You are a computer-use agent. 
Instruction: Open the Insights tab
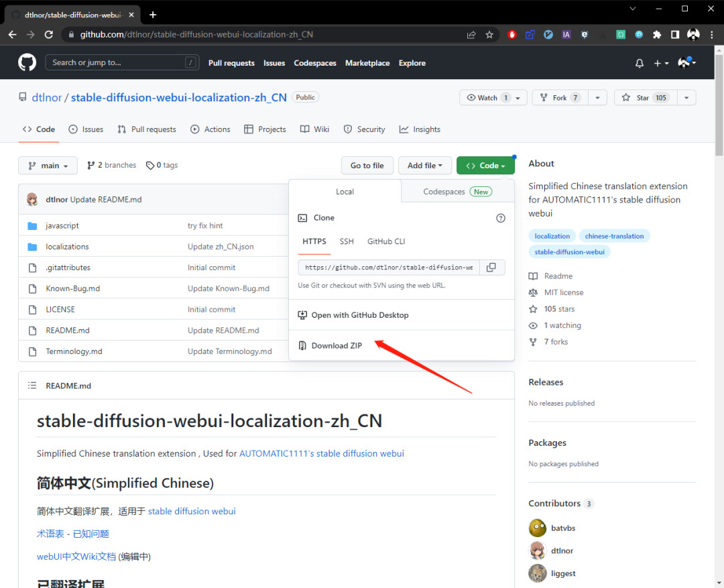[x=420, y=129]
